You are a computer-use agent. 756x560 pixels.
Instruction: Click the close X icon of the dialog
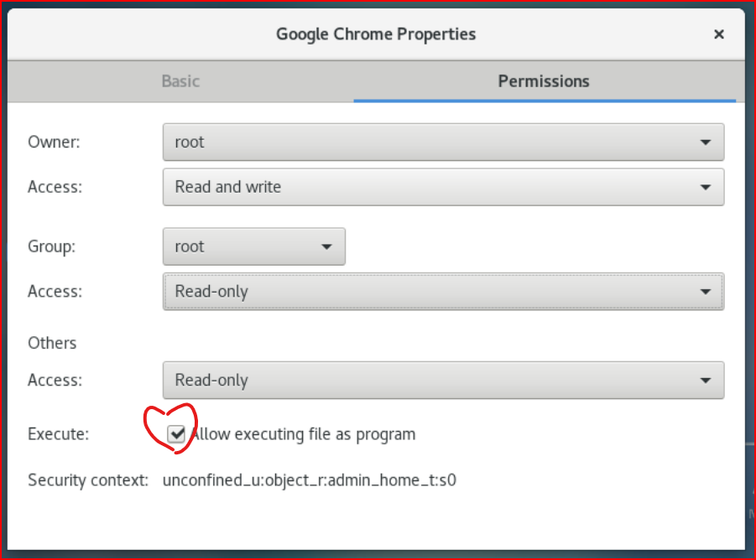pyautogui.click(x=719, y=34)
